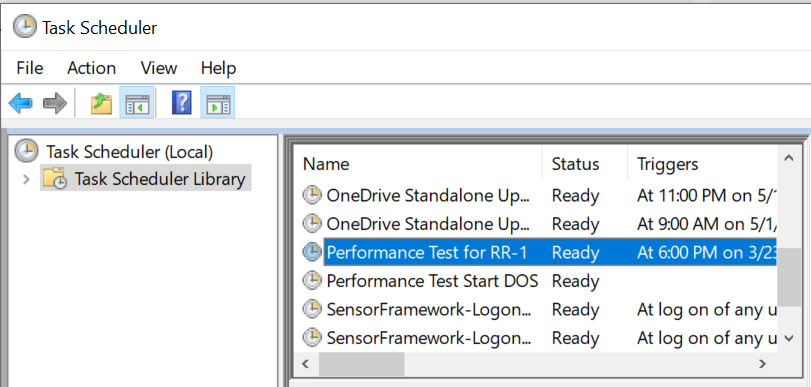This screenshot has width=811, height=387.
Task: Open the File menu
Action: [30, 68]
